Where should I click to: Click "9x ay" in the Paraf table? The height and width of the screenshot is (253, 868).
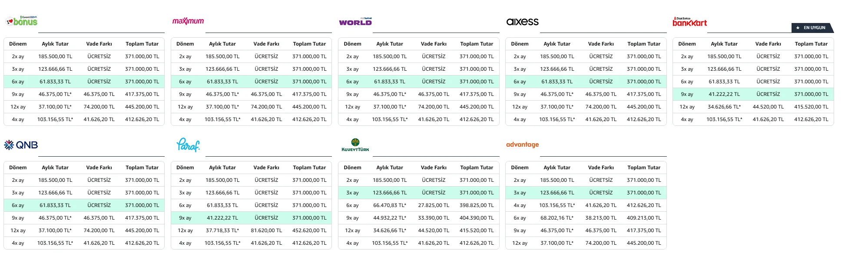pyautogui.click(x=185, y=218)
